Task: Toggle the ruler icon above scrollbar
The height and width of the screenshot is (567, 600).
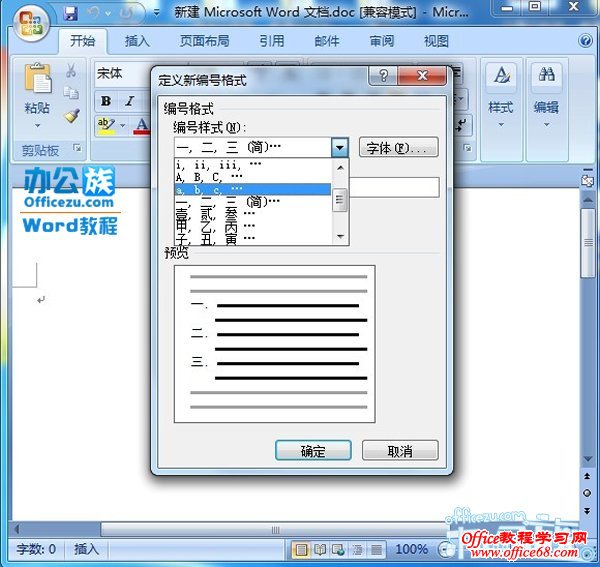Action: [x=587, y=179]
